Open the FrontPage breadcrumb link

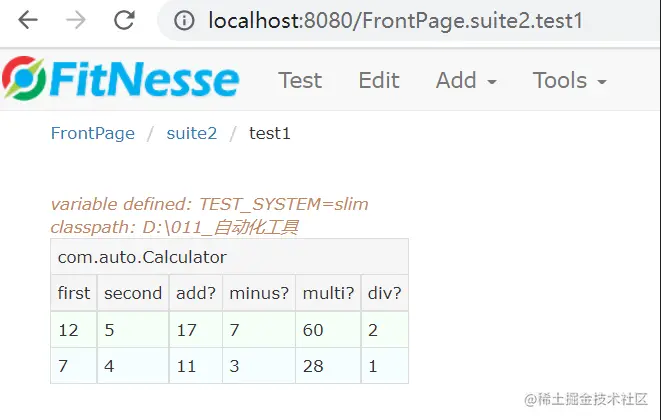pyautogui.click(x=93, y=133)
